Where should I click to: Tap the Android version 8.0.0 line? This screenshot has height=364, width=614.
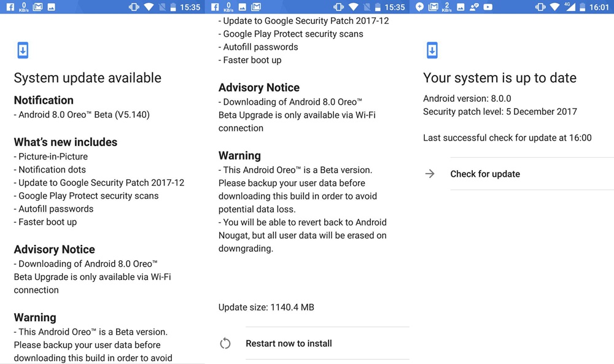[467, 98]
